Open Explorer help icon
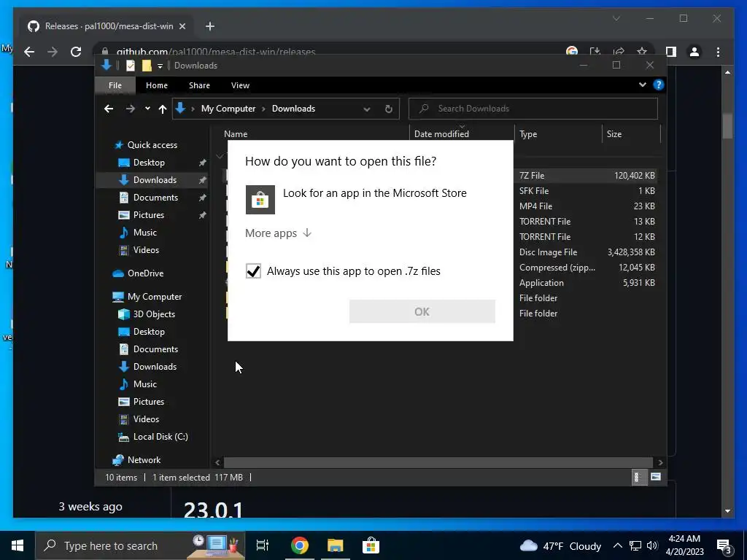747x560 pixels. (x=659, y=85)
